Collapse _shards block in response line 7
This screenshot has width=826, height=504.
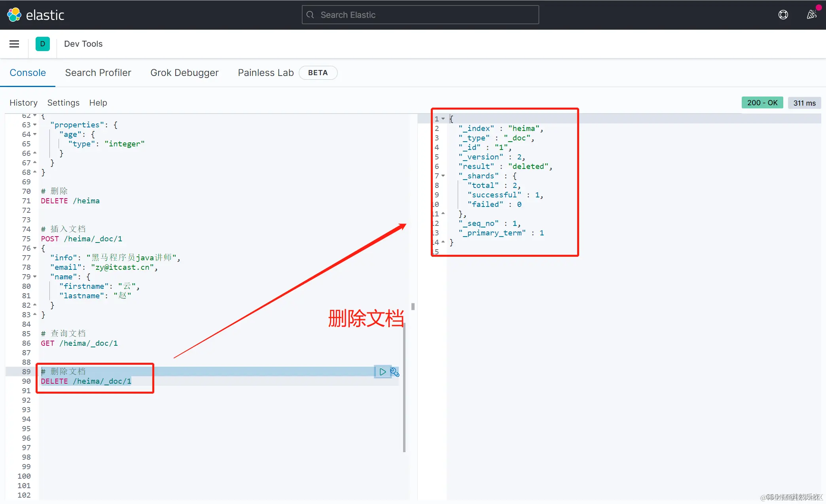coord(443,176)
